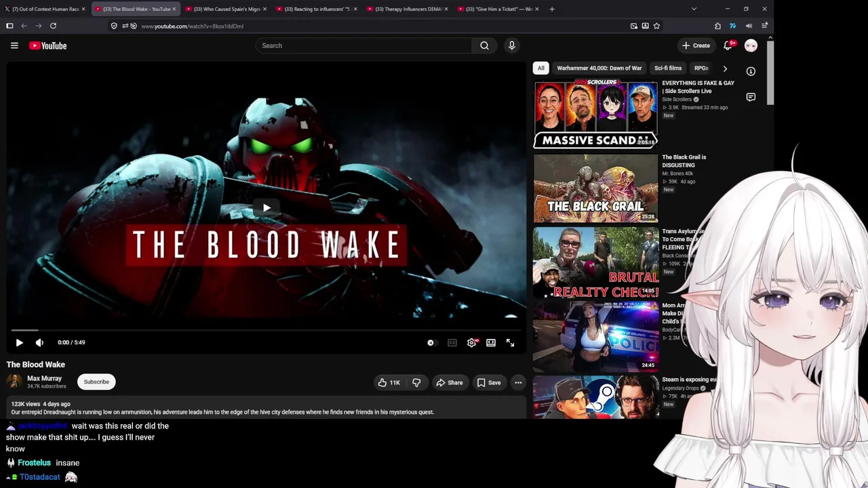The image size is (868, 488).
Task: Click the page vertical scrollbar
Action: tap(770, 72)
